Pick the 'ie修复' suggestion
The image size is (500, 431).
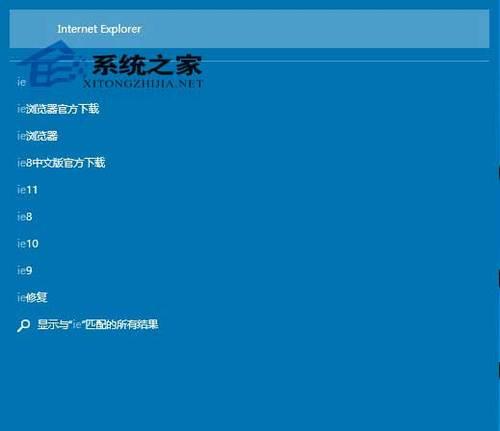(32, 297)
